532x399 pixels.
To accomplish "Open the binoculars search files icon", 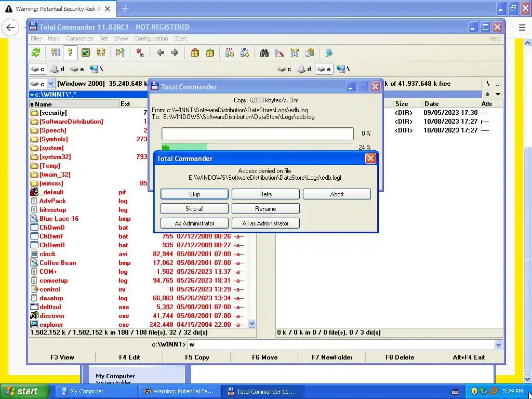I will (x=264, y=52).
